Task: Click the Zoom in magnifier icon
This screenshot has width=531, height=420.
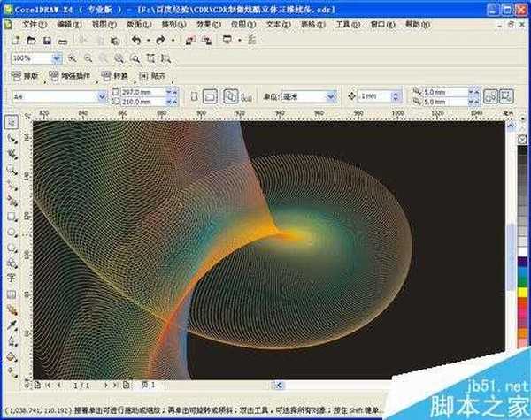Action: click(x=73, y=58)
